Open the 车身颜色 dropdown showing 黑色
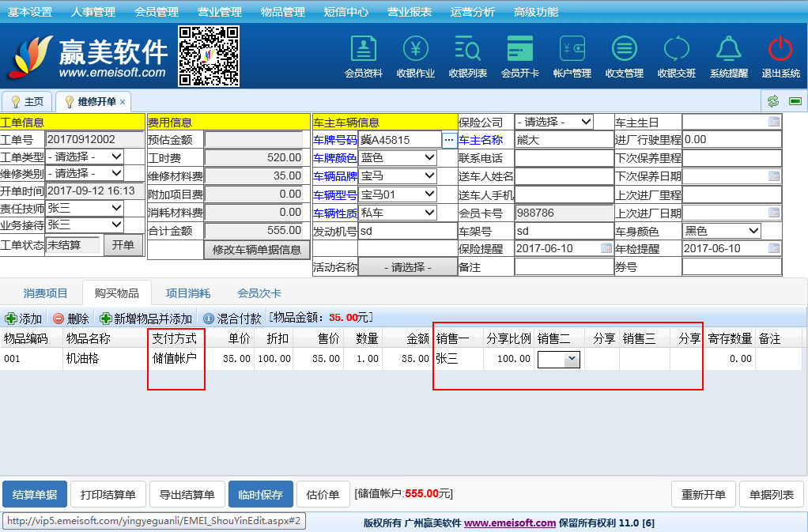The image size is (808, 532). (753, 231)
